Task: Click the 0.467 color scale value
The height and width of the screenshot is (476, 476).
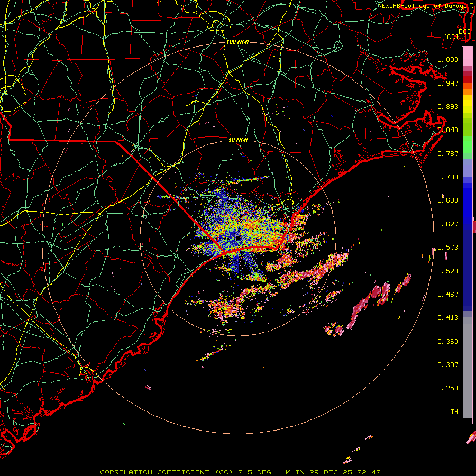Action: [x=448, y=295]
